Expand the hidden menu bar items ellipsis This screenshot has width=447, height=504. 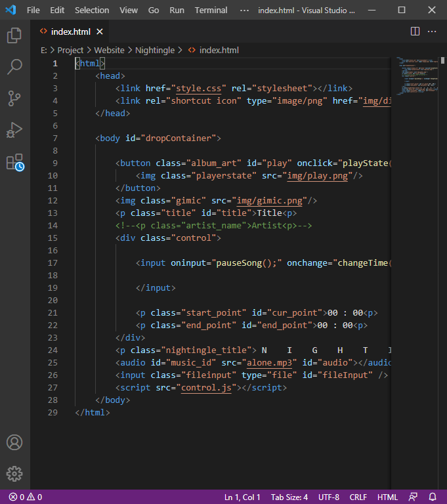coord(244,10)
